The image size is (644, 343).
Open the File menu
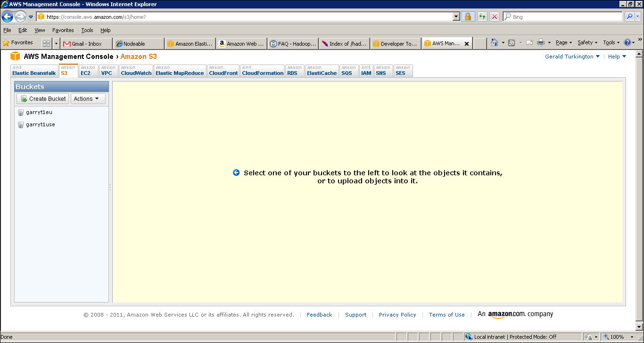pyautogui.click(x=7, y=30)
